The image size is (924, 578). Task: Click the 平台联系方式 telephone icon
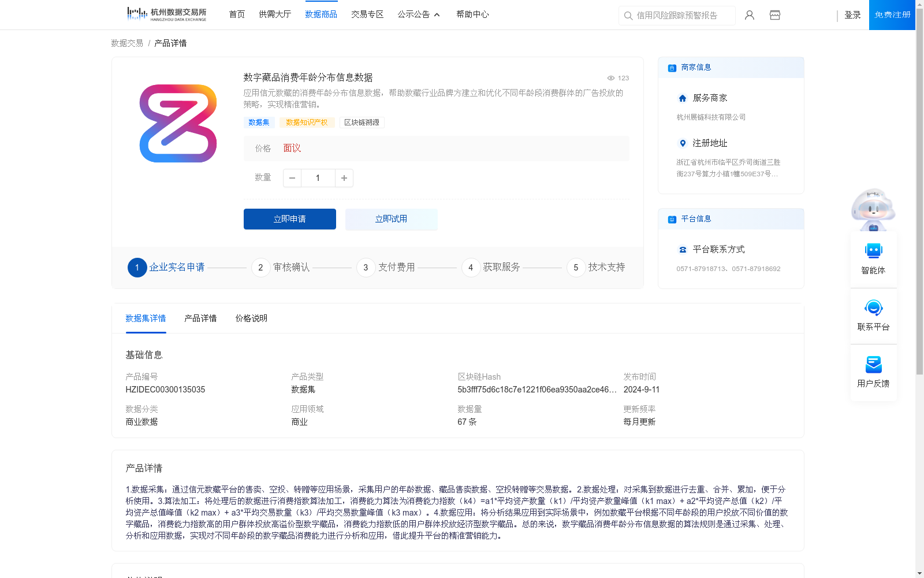pyautogui.click(x=683, y=250)
